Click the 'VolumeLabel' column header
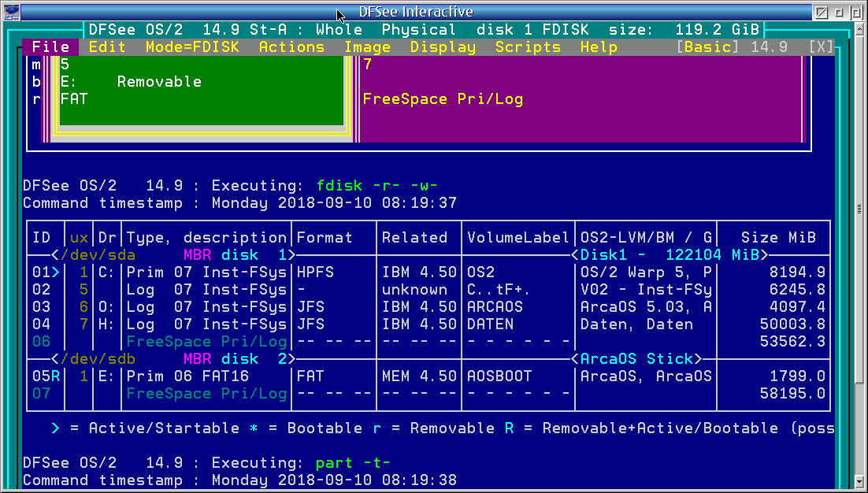Screen dimensions: 868x493 point(517,237)
